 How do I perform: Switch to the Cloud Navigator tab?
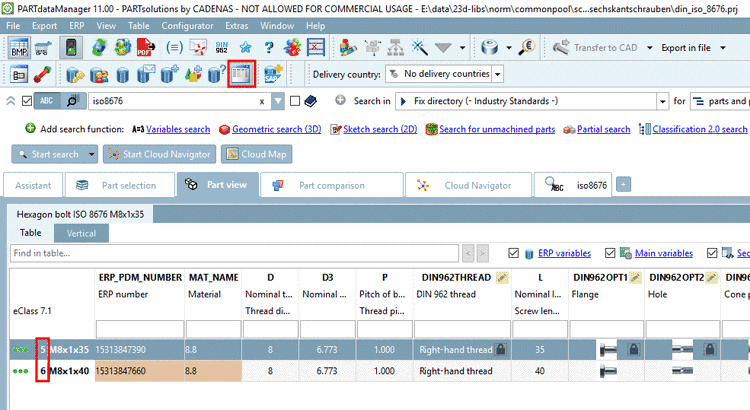[469, 185]
